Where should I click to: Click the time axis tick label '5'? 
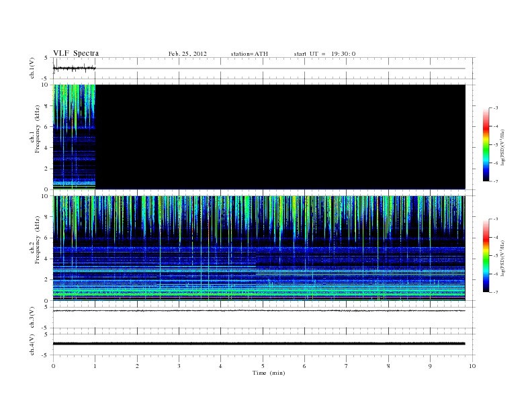[x=263, y=366]
